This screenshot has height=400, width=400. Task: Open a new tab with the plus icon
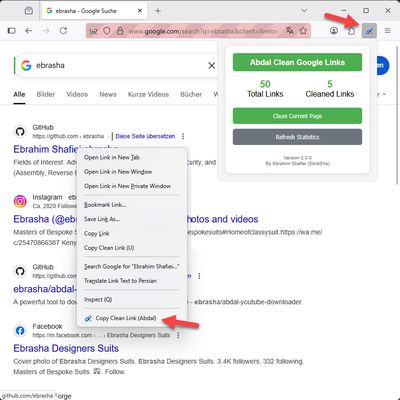click(158, 11)
